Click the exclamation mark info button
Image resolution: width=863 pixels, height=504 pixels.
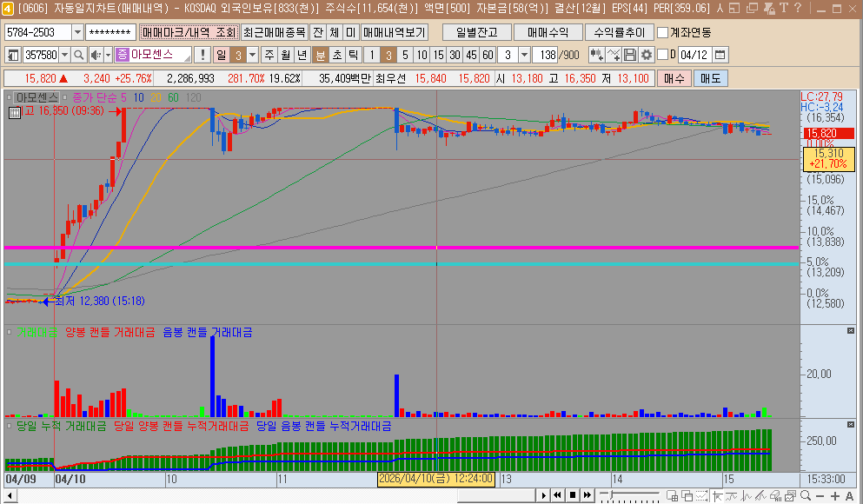[x=203, y=55]
